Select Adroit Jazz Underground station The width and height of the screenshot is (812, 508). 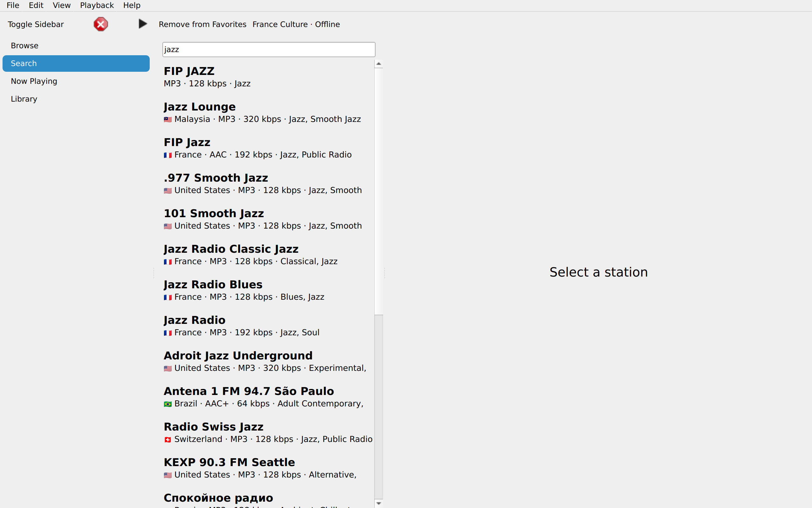(268, 362)
